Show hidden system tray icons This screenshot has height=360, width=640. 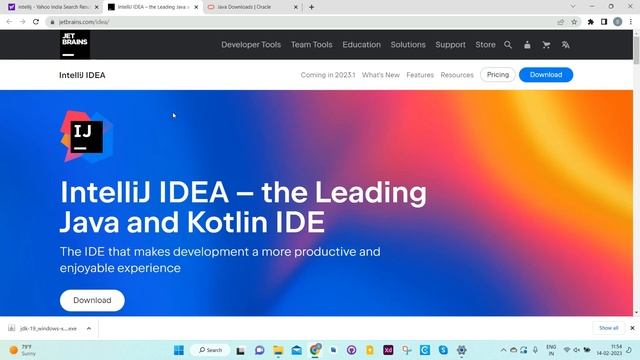503,350
